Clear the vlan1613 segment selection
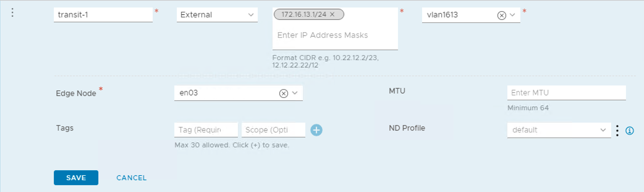 [x=501, y=15]
